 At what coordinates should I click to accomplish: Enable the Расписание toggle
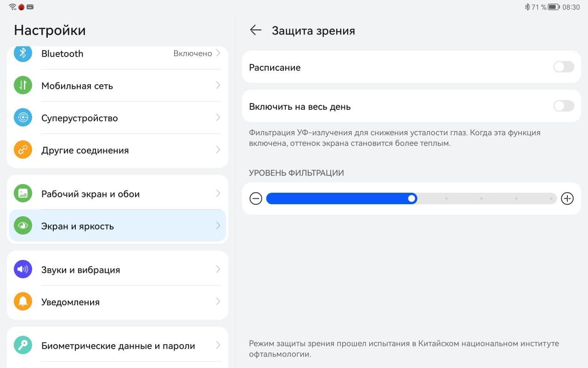pos(564,67)
